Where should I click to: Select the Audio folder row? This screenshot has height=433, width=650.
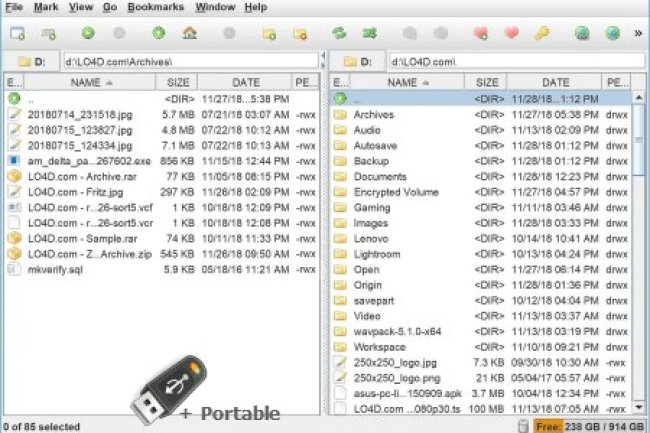pyautogui.click(x=481, y=130)
